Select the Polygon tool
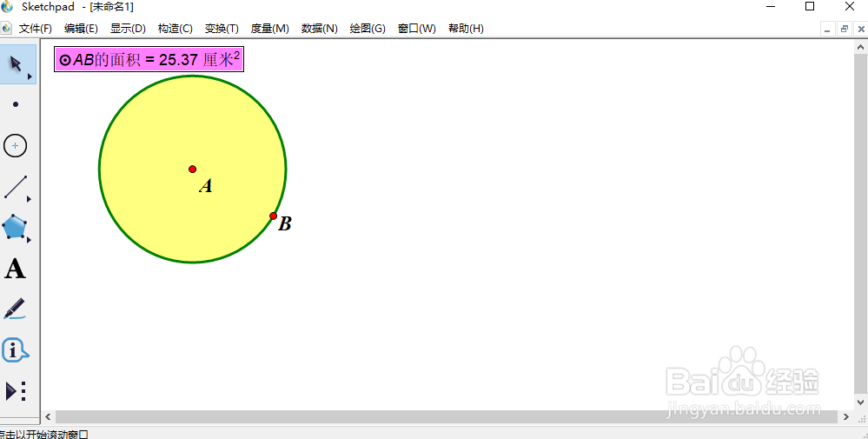Image resolution: width=868 pixels, height=439 pixels. pyautogui.click(x=16, y=228)
